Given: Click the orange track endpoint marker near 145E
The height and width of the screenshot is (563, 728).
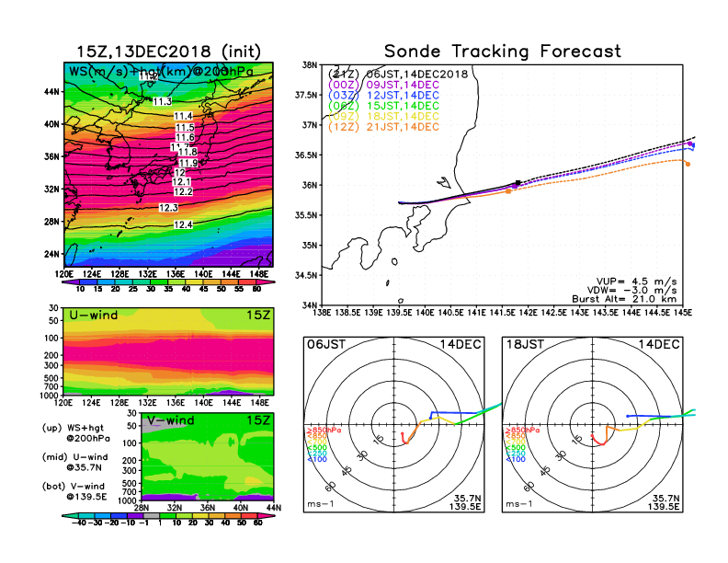Looking at the screenshot, I should point(688,164).
